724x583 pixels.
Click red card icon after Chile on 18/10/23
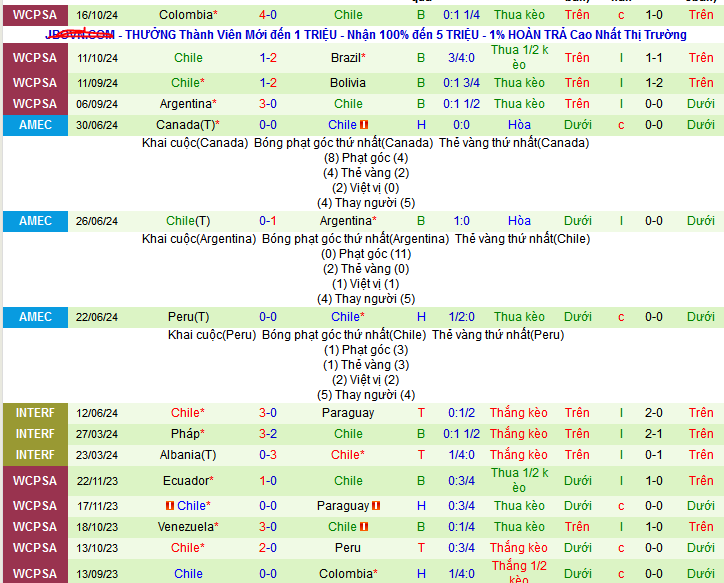click(364, 527)
